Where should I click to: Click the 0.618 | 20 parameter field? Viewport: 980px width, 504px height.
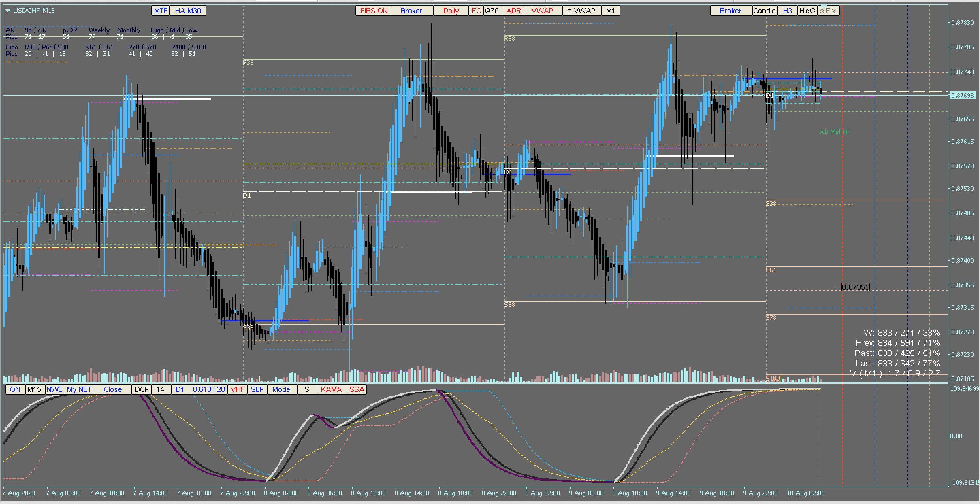click(209, 390)
